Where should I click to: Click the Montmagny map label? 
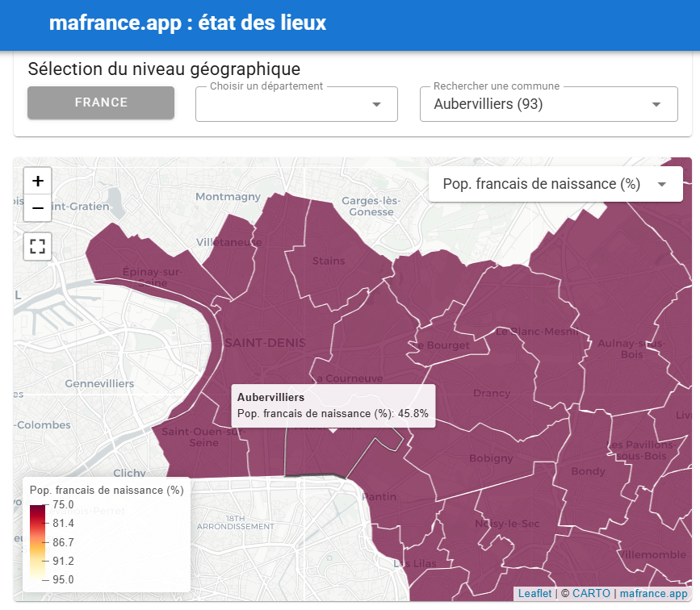point(228,197)
